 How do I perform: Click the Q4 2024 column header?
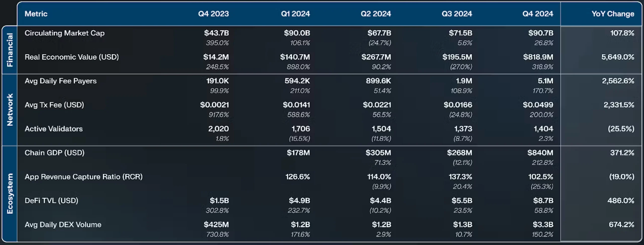[538, 14]
